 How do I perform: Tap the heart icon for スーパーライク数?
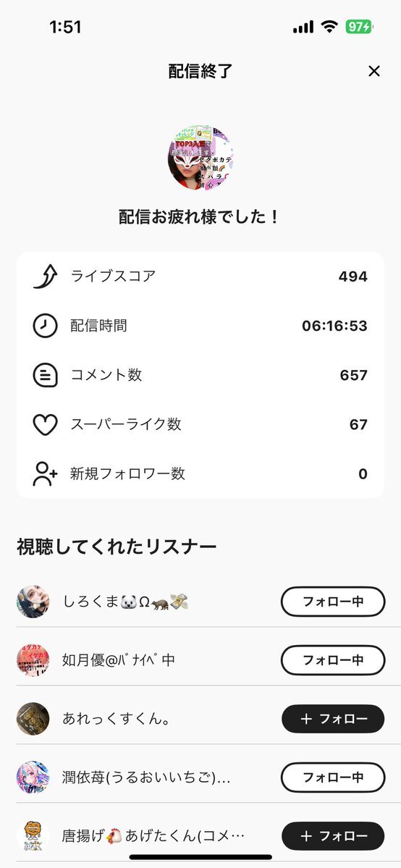click(x=45, y=425)
